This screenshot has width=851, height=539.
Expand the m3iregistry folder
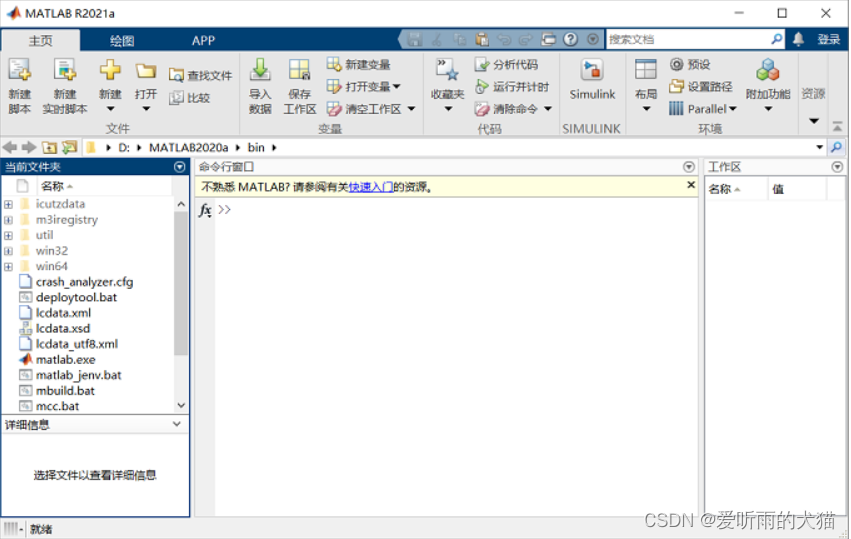pos(8,220)
